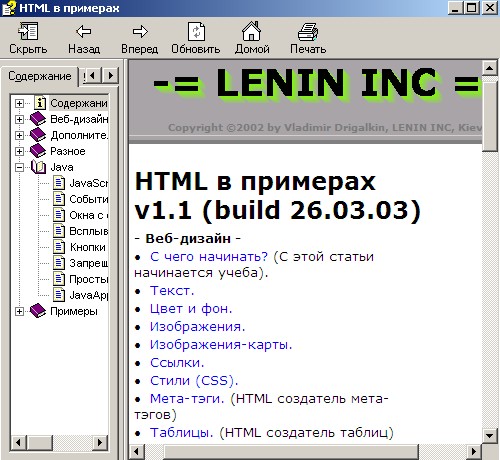Expand the Содержани tree node
The image size is (500, 460).
click(x=19, y=103)
